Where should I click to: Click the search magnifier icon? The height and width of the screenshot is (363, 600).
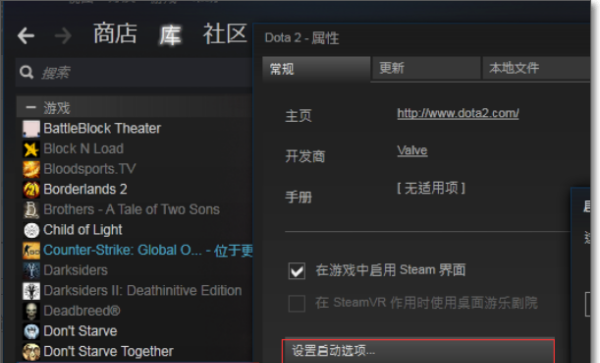26,72
